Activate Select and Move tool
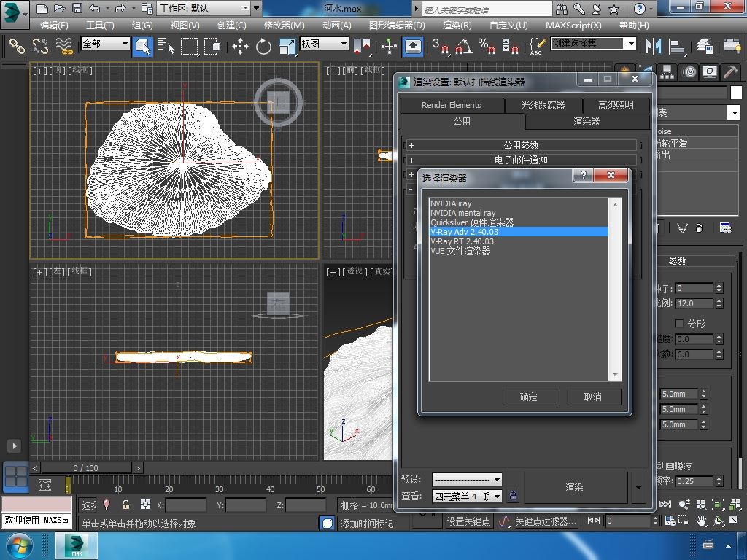Screen dimensions: 747x560 [x=240, y=46]
